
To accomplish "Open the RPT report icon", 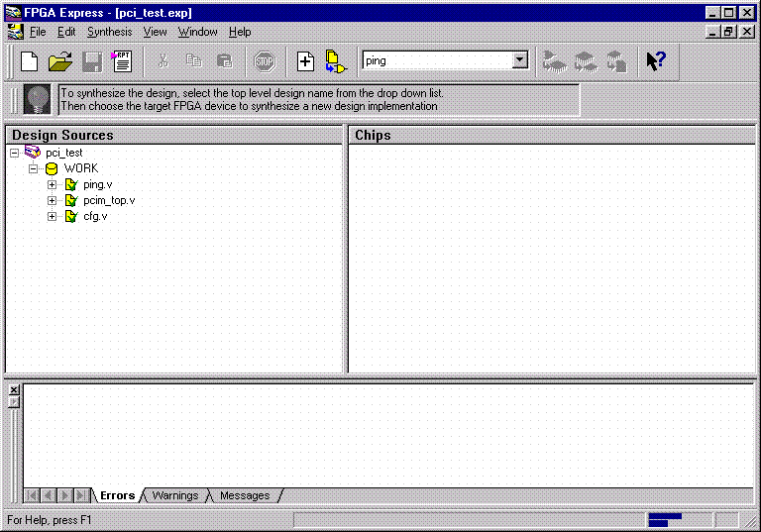I will 122,61.
